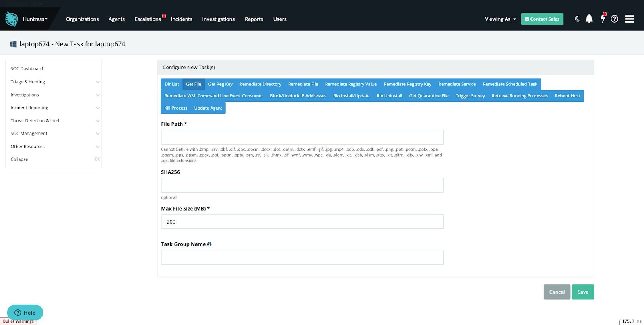The height and width of the screenshot is (325, 644).
Task: Open the hamburger menu
Action: pos(630,19)
